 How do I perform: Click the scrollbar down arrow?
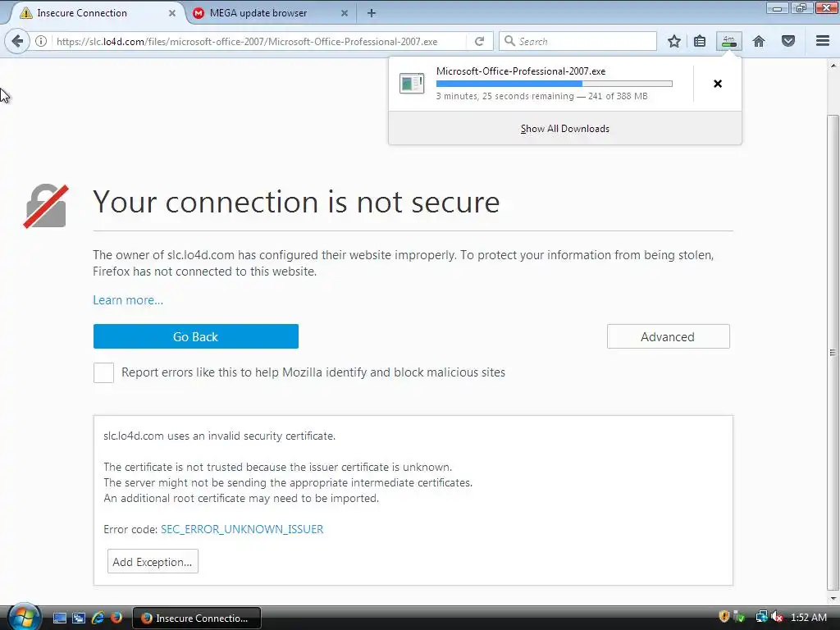[833, 598]
